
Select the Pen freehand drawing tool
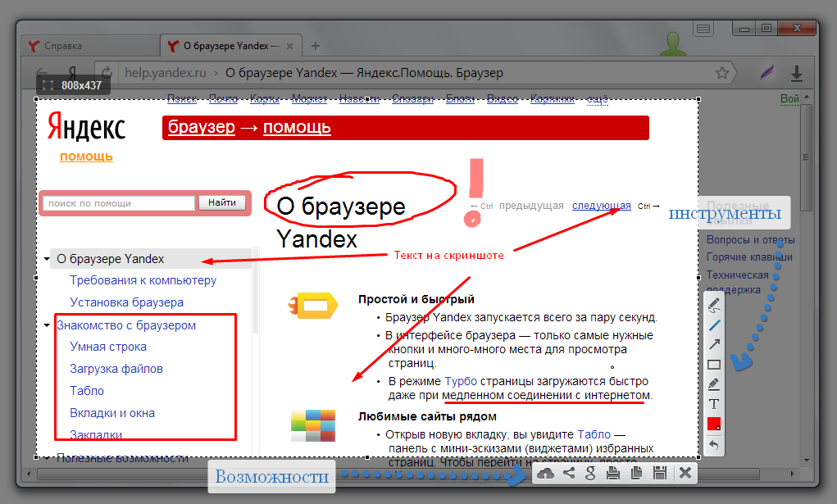tap(714, 306)
